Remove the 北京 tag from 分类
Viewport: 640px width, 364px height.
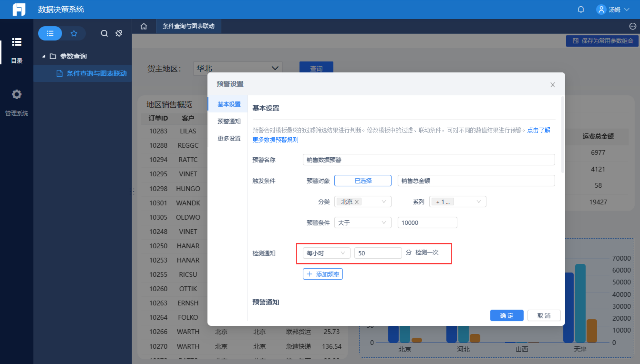click(357, 202)
